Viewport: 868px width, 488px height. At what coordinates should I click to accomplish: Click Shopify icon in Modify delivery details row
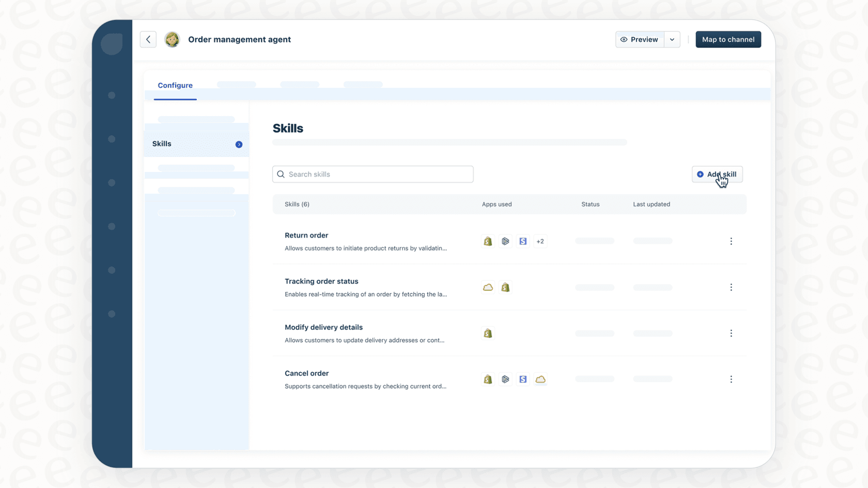tap(488, 333)
